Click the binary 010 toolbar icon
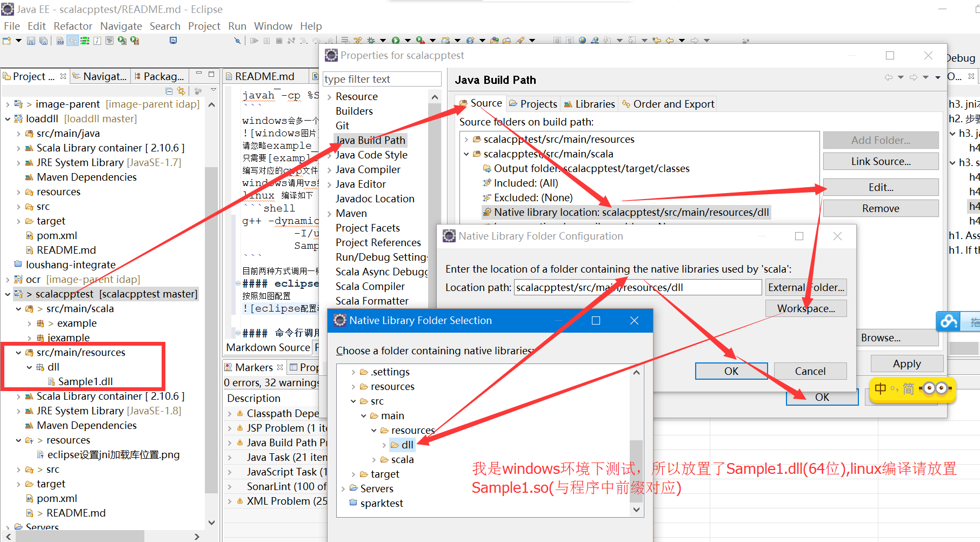 coord(60,41)
